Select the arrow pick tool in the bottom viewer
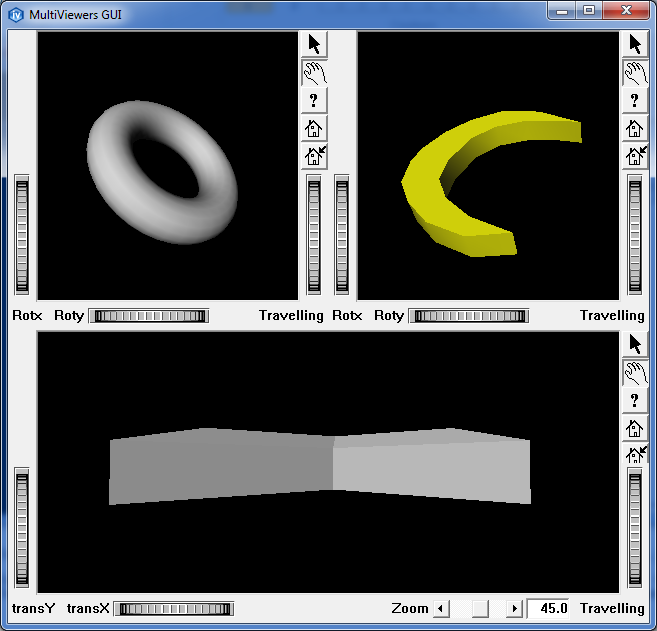Screen dimensions: 657x631 [x=635, y=345]
